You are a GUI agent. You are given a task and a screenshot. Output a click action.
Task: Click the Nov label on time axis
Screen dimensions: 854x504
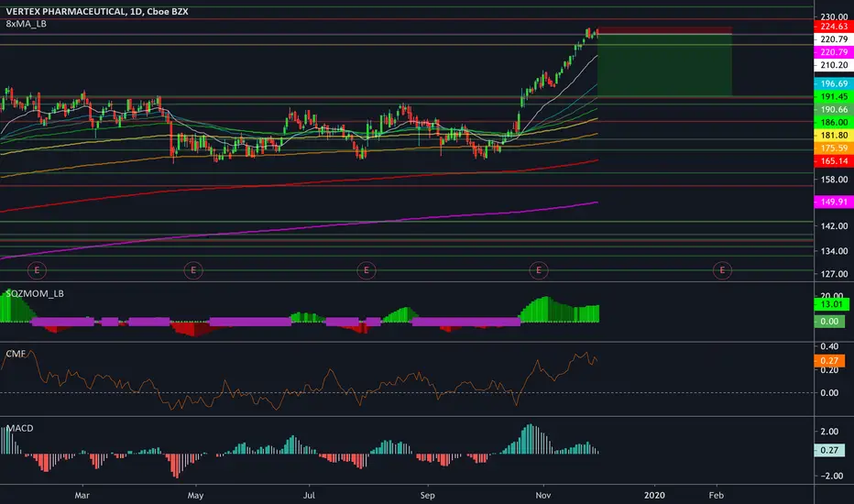click(x=543, y=495)
